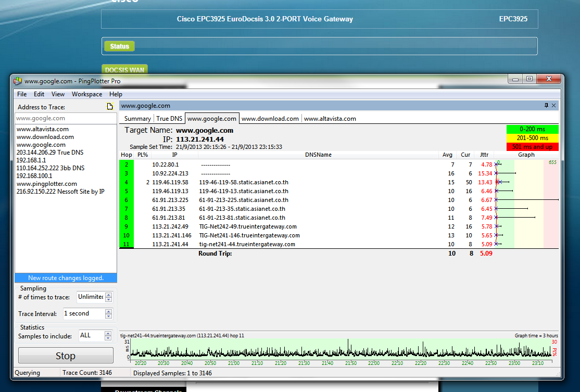Screen dimensions: 580x392
Task: Increase # of times to trace with up arrow
Action: [109, 295]
